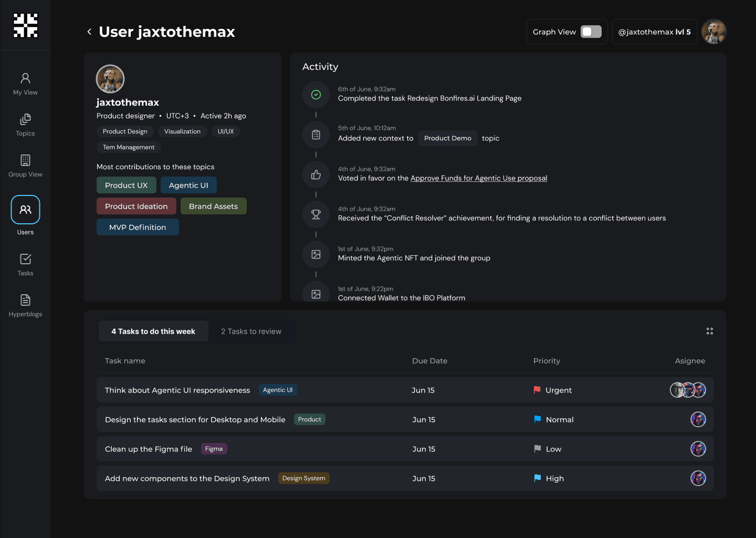Open the Approve Funds for Agentic Use proposal link
The width and height of the screenshot is (756, 538).
479,178
